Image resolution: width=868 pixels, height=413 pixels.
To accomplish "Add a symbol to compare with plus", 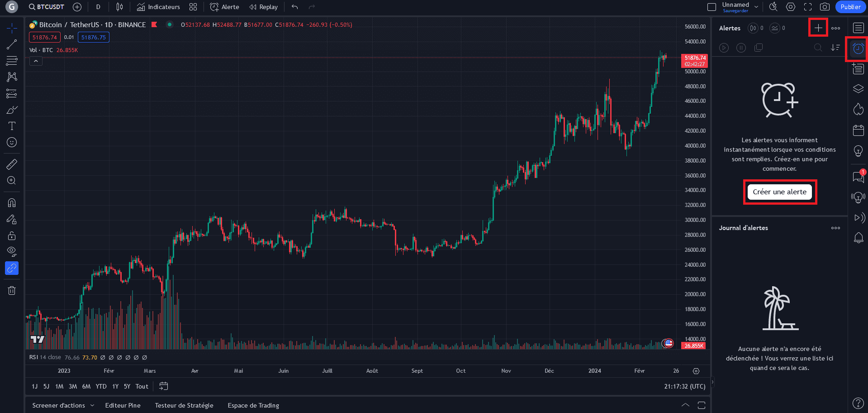I will point(77,7).
